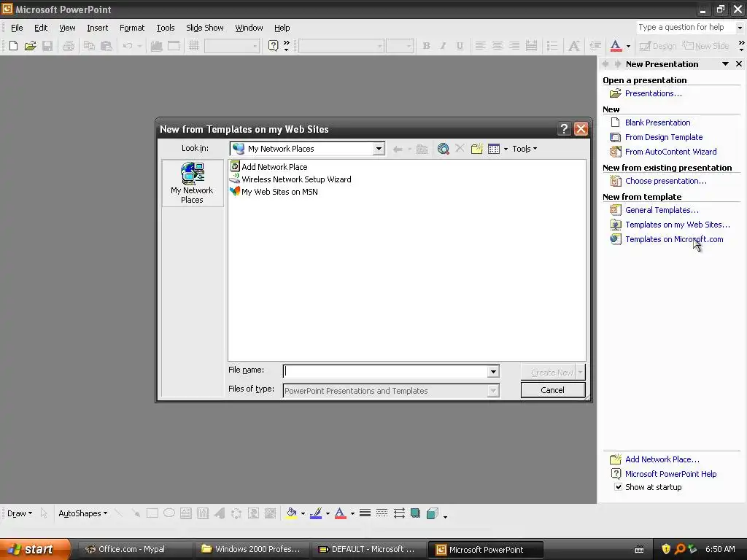Click the Show/Hide Grid toolbar icon

coord(193,46)
